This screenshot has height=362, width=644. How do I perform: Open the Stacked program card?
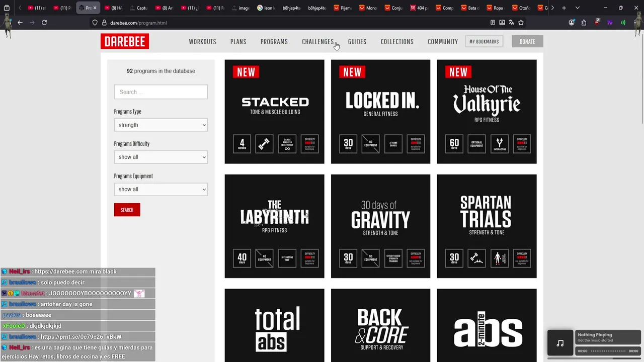tap(275, 112)
